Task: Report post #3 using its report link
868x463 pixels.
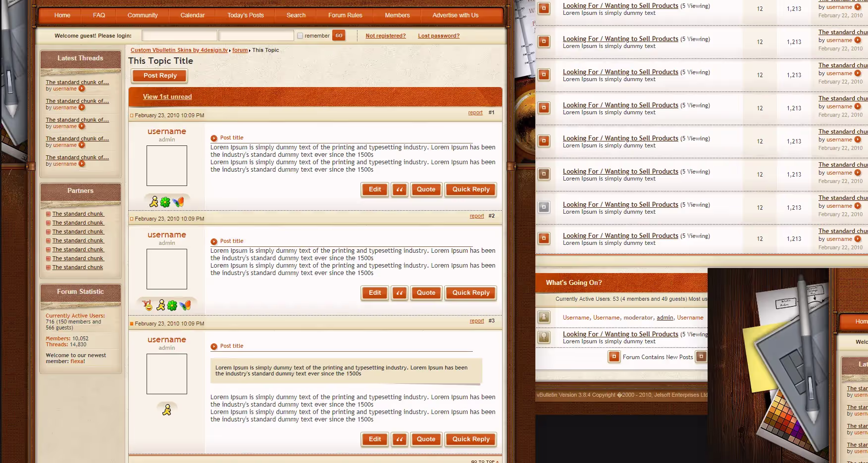Action: pyautogui.click(x=477, y=321)
